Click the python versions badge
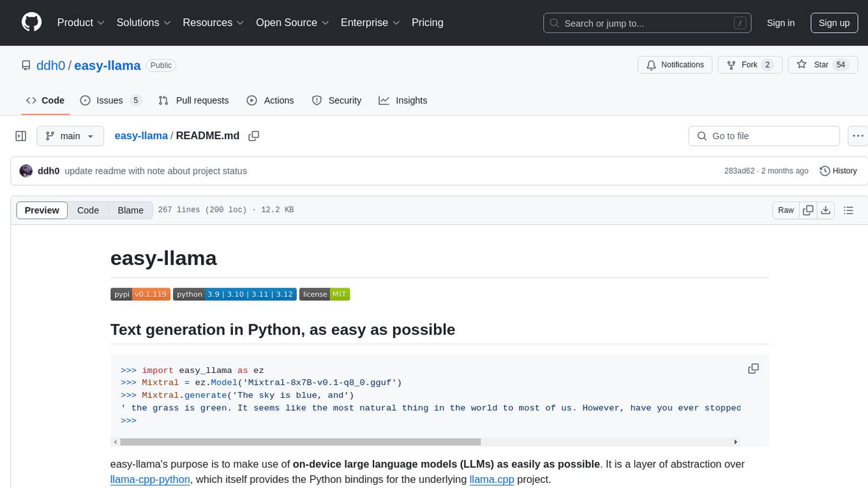Screen dimensions: 868x488 coord(235,294)
